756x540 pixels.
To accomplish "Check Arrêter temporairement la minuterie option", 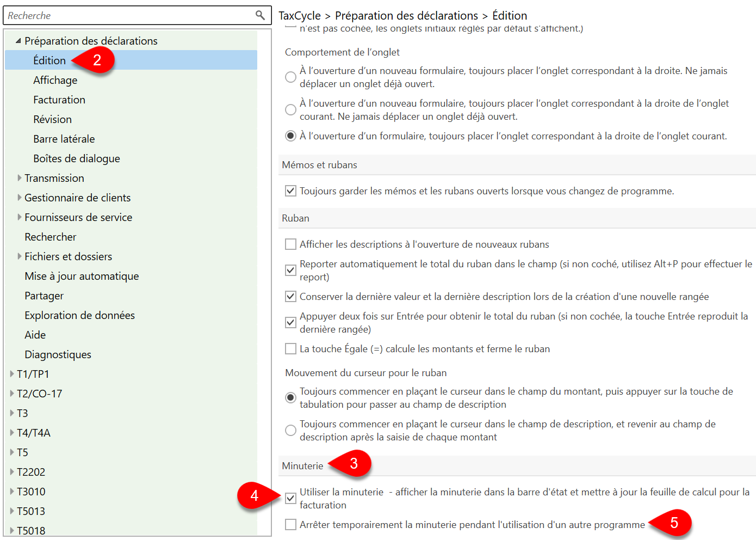I will click(291, 525).
